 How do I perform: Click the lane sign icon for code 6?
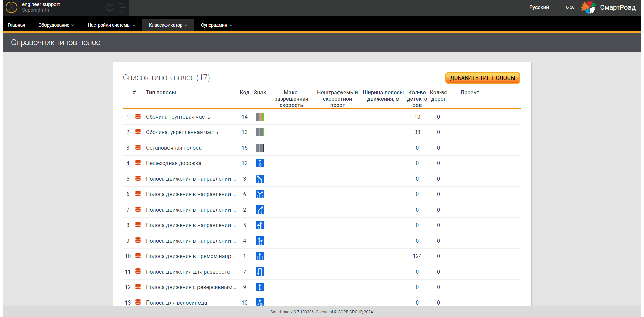point(260,194)
